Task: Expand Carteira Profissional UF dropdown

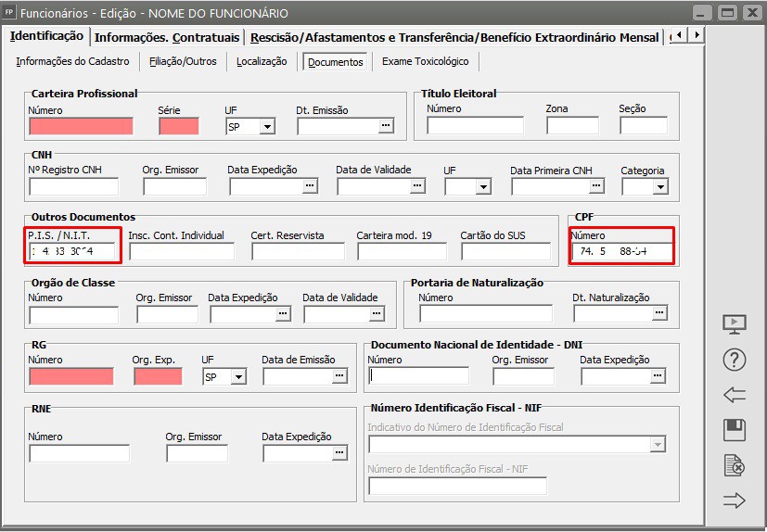Action: [x=267, y=127]
